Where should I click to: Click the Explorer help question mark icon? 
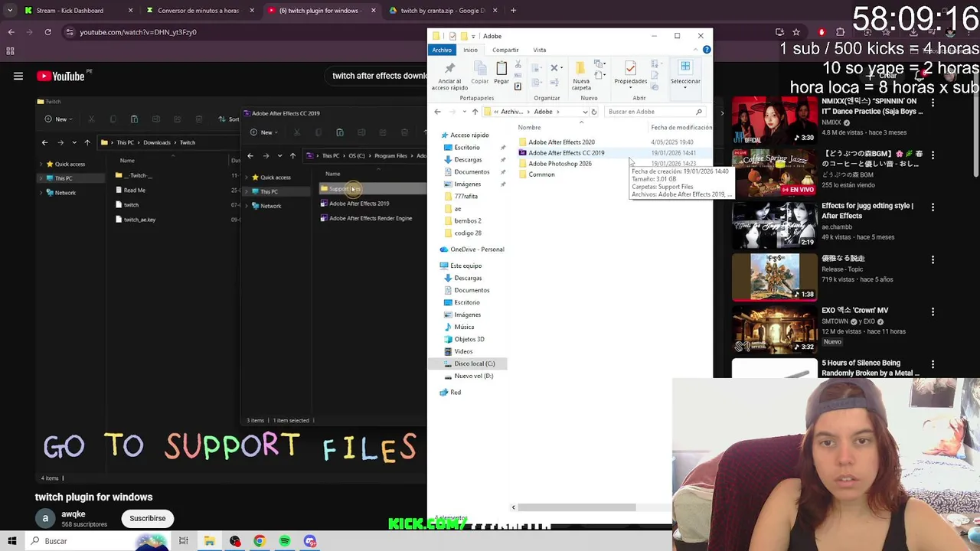click(707, 50)
